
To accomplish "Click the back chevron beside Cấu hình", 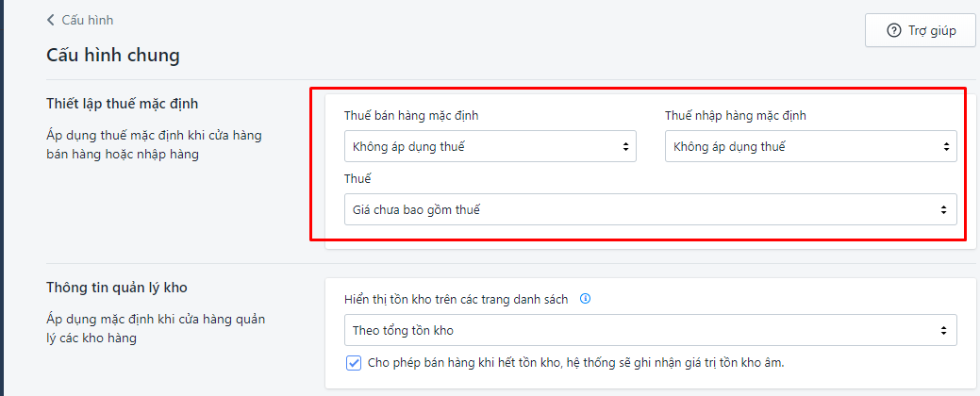I will point(51,20).
